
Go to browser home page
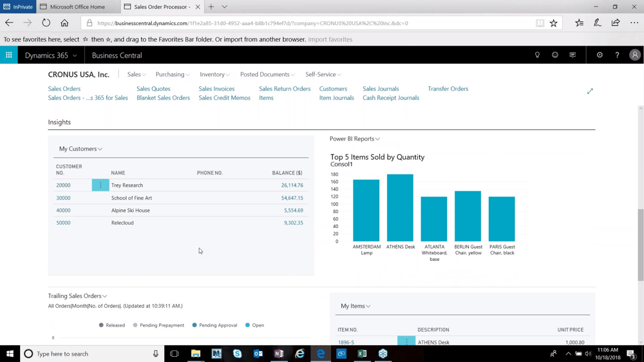click(64, 23)
